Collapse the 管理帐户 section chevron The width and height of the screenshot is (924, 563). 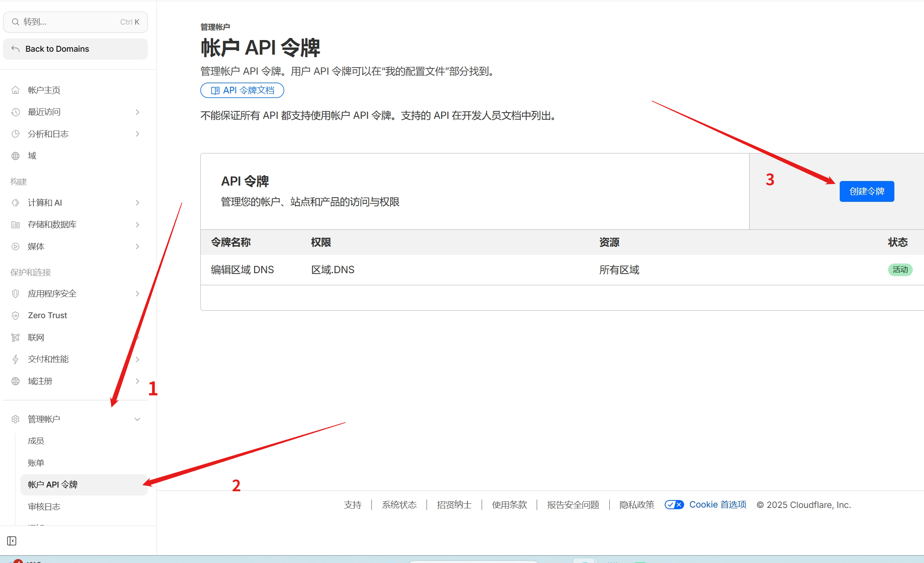[x=137, y=419]
